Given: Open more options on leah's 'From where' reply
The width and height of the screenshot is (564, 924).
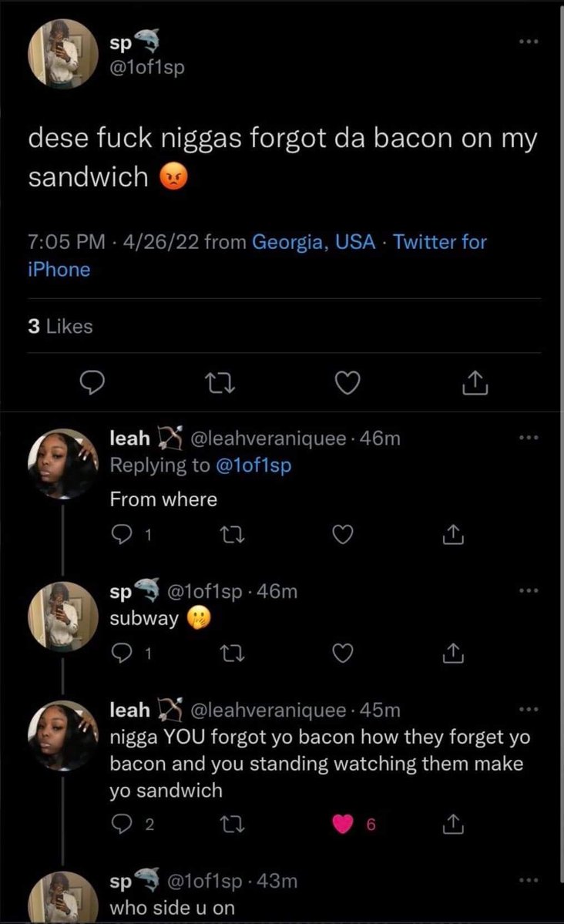Looking at the screenshot, I should click(x=529, y=438).
